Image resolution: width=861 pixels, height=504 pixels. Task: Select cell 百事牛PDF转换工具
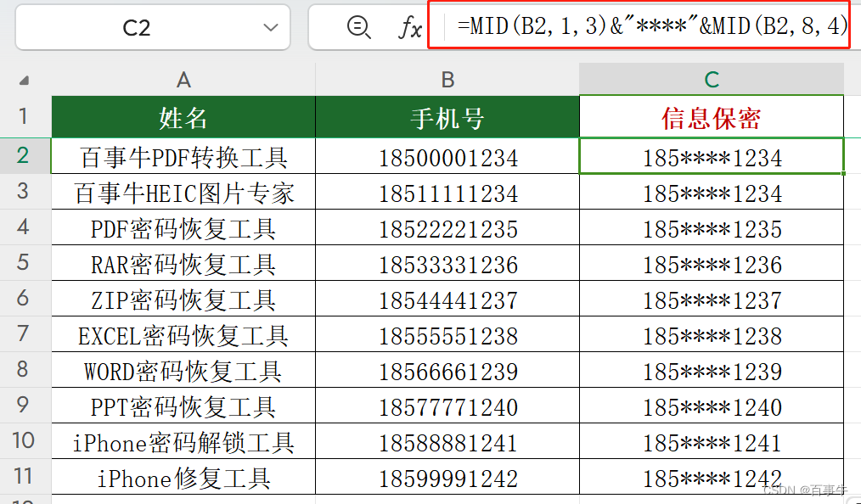(x=183, y=156)
